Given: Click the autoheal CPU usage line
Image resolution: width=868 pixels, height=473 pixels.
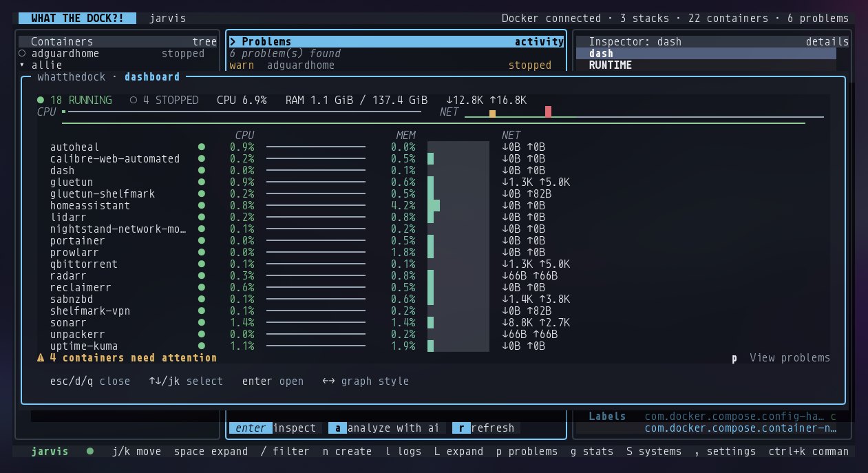Looking at the screenshot, I should pos(316,147).
